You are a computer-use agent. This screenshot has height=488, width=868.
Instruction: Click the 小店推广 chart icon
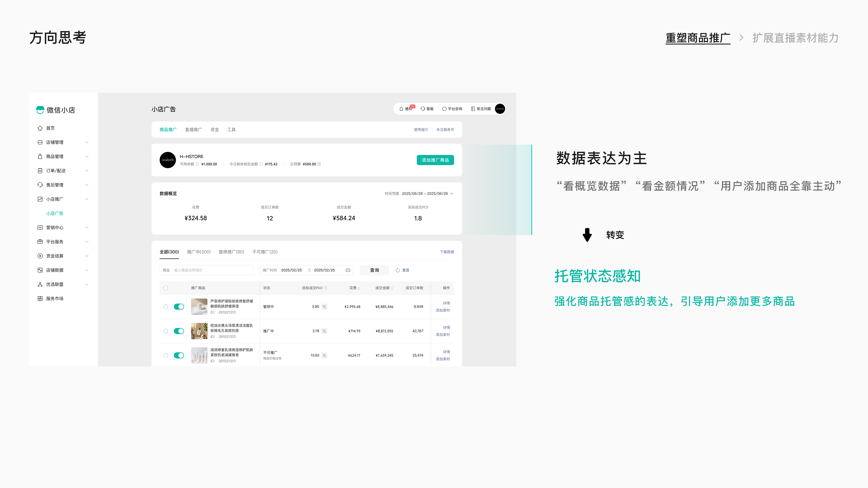click(x=40, y=199)
